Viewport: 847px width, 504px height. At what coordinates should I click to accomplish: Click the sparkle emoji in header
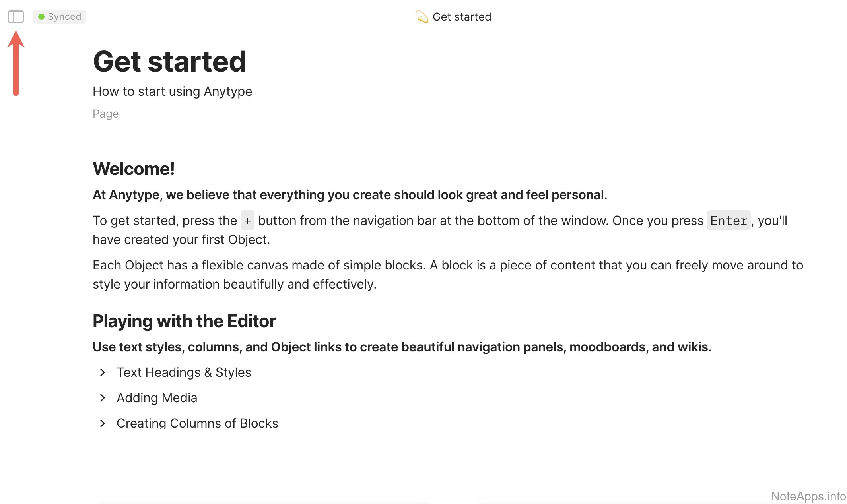422,17
